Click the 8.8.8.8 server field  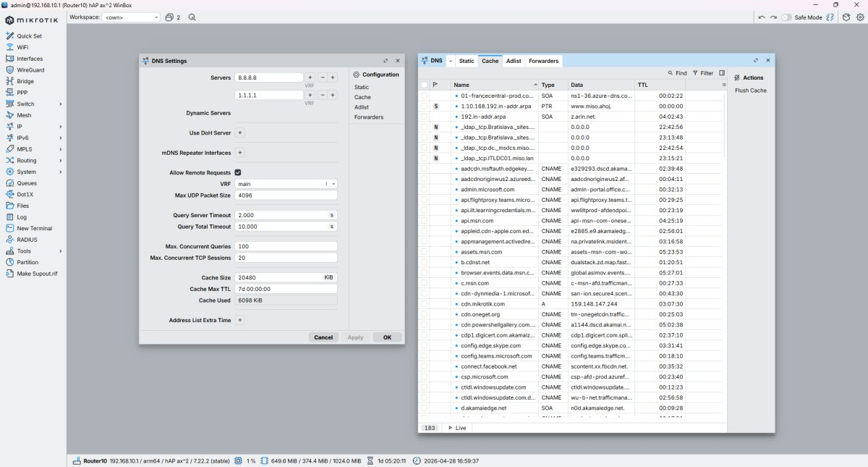(x=269, y=77)
